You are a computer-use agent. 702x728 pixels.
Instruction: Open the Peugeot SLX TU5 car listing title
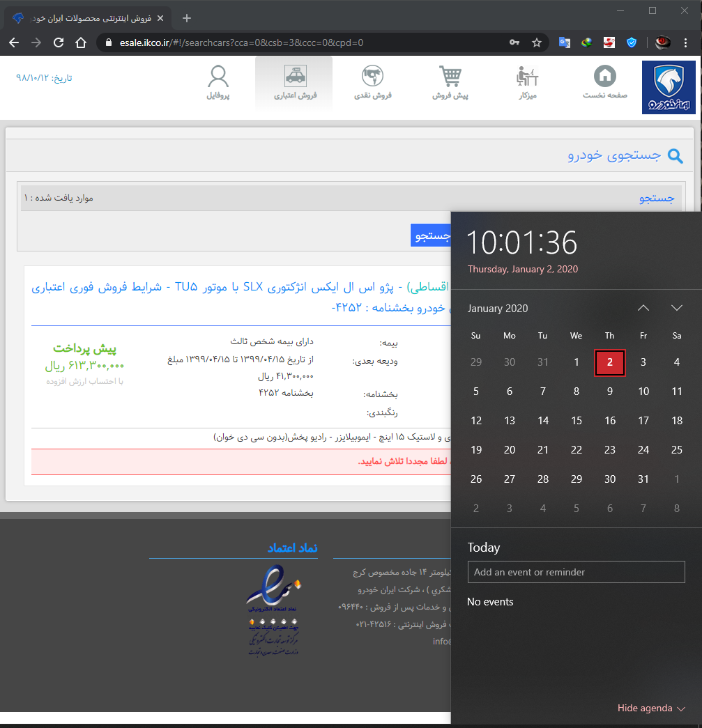[x=241, y=297]
